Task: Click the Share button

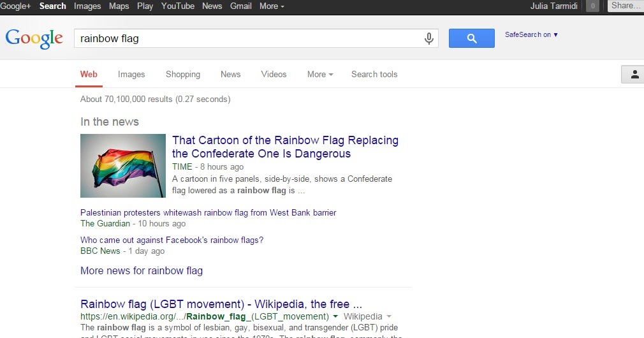Action: coord(626,6)
